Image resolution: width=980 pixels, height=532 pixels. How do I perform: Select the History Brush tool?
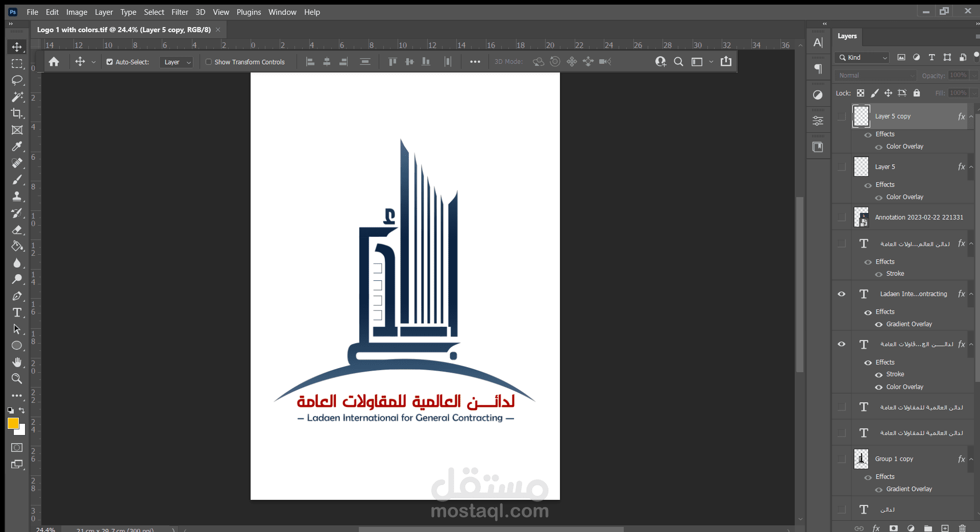click(x=17, y=213)
